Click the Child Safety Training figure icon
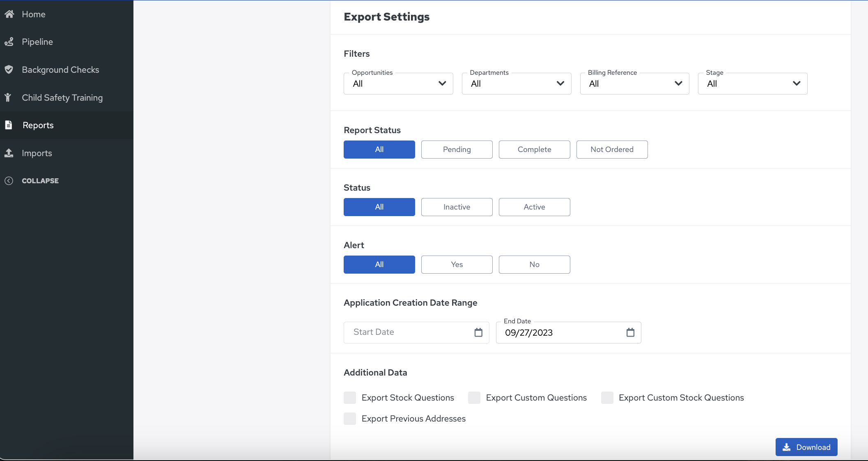 (8, 97)
